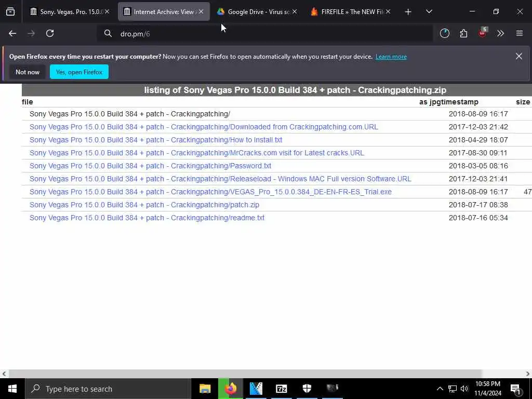This screenshot has height=399, width=532.
Task: Open the How to Install.txt link
Action: [x=156, y=140]
